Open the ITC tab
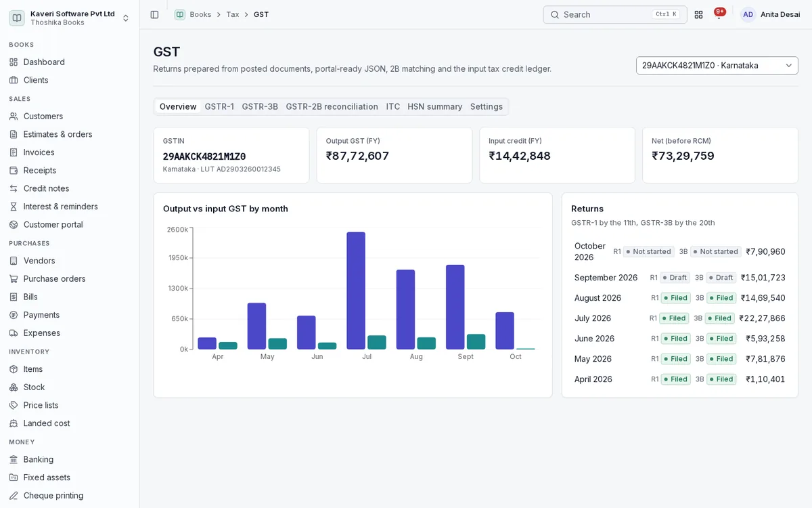 coord(393,106)
